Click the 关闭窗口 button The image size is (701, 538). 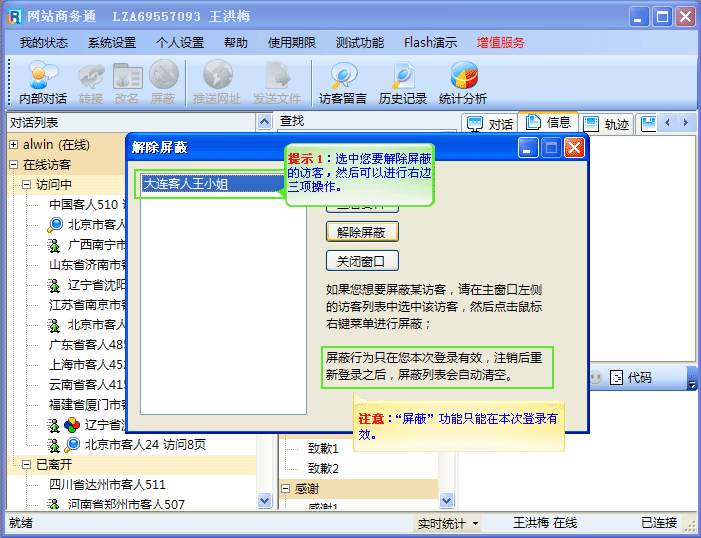pyautogui.click(x=362, y=261)
